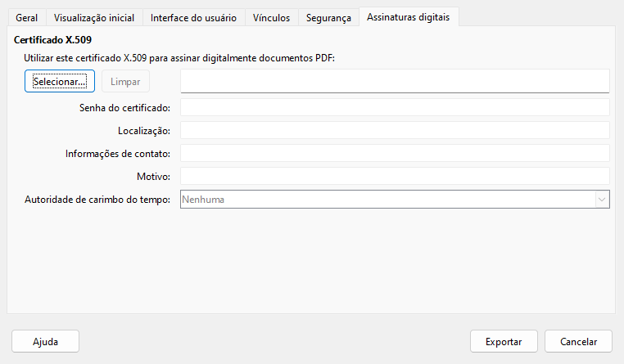The image size is (624, 364).
Task: Open the Autoridade de carimbo do tempo dropdown
Action: click(395, 199)
